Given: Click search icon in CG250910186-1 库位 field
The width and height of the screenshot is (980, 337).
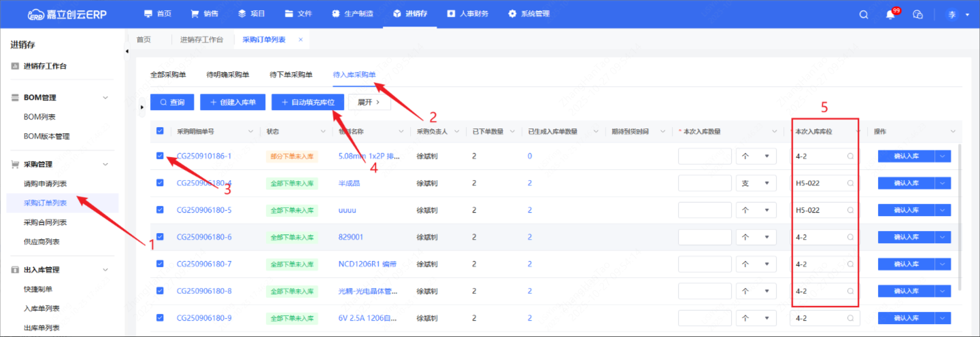Looking at the screenshot, I should tap(850, 156).
